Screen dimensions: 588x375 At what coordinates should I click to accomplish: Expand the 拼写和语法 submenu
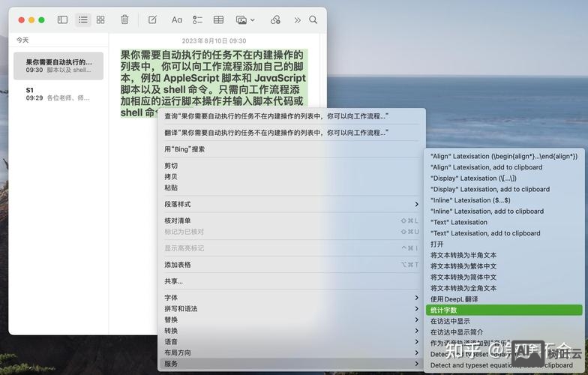(x=291, y=309)
